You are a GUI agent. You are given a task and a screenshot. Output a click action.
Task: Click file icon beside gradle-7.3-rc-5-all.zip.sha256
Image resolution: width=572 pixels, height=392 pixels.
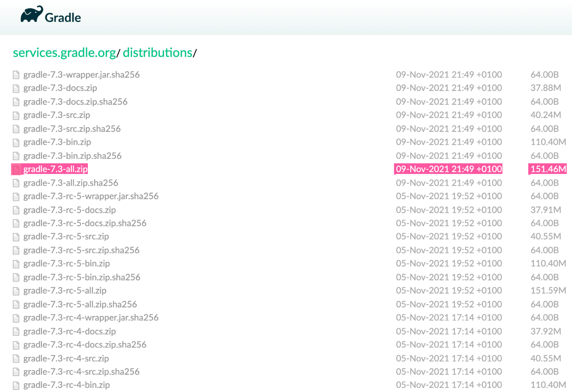[16, 304]
